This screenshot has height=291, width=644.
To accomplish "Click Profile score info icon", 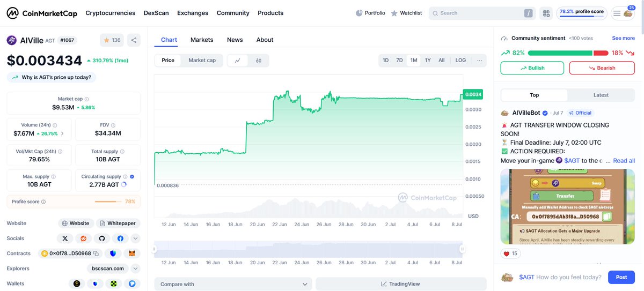I will (43, 202).
